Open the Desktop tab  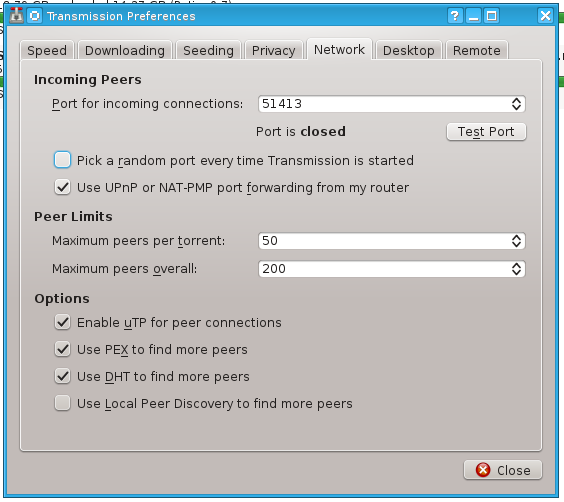click(x=409, y=50)
